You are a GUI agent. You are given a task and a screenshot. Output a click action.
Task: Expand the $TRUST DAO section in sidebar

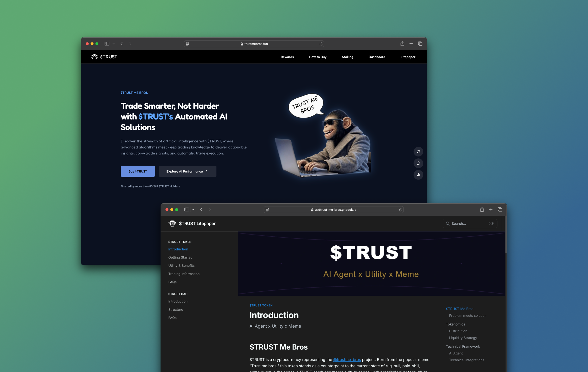point(178,294)
